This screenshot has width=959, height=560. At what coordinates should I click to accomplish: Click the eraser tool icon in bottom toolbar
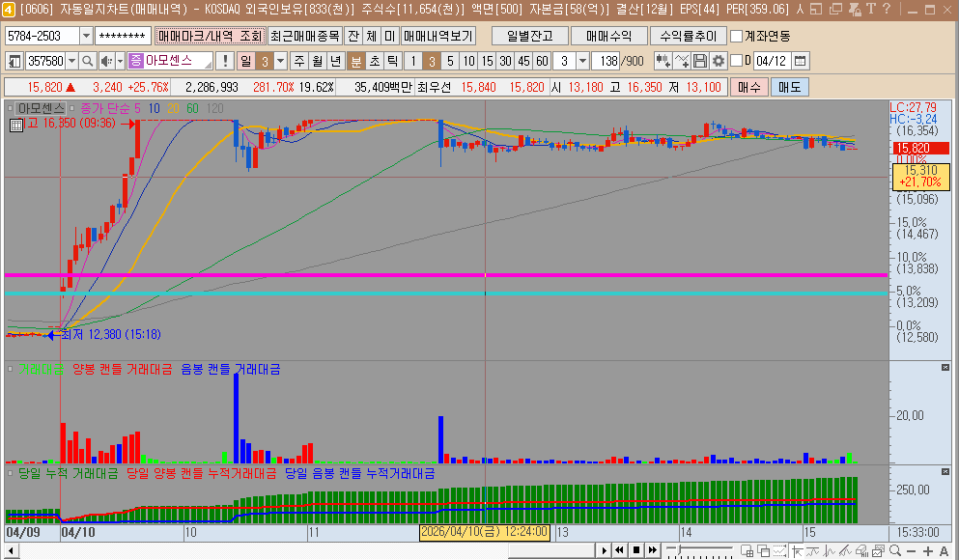(862, 550)
